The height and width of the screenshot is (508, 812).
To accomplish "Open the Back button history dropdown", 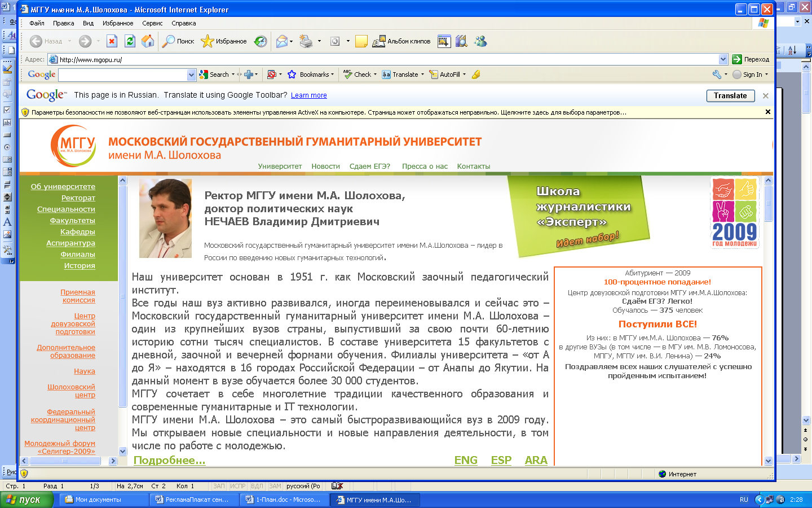I will [x=69, y=41].
